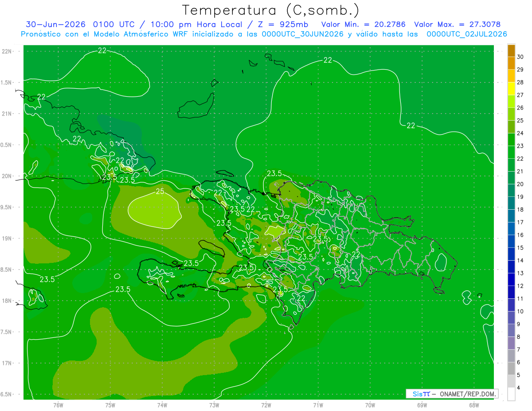Click the color legend's "30" label
Viewport: 532px width, 411px height.
[520, 57]
